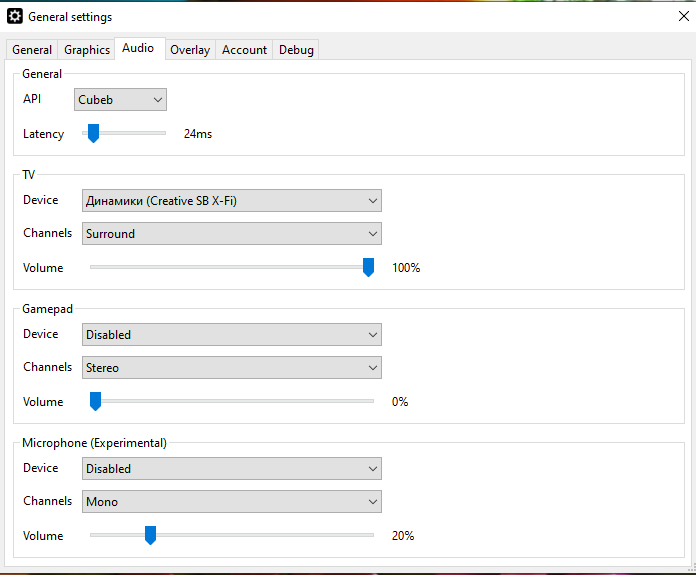Click the Latency slider handle
Screen dimensions: 696x575
pos(93,133)
